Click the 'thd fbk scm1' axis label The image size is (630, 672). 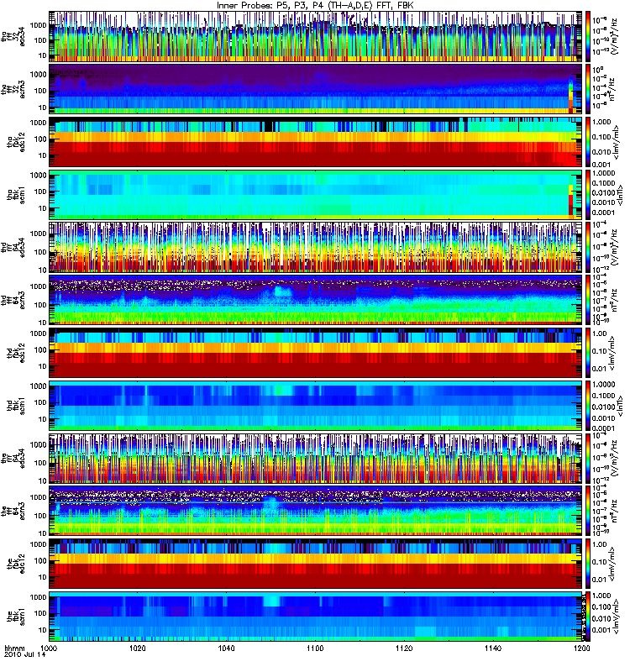[16, 406]
